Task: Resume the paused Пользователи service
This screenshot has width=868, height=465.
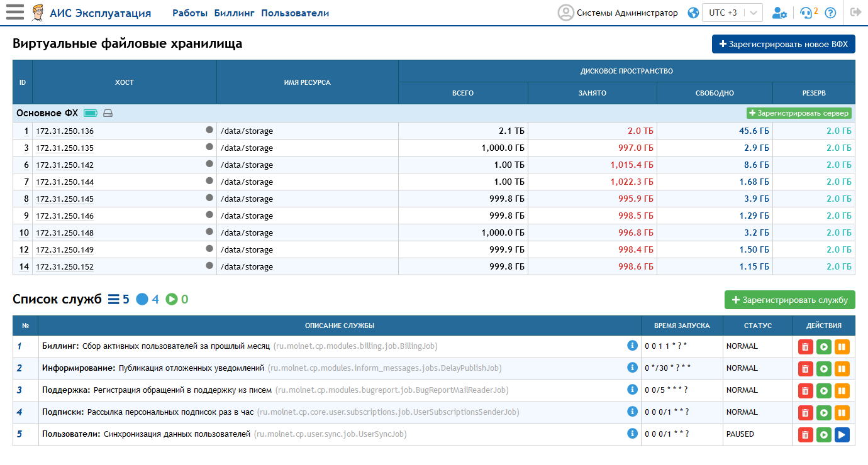Action: [x=842, y=434]
